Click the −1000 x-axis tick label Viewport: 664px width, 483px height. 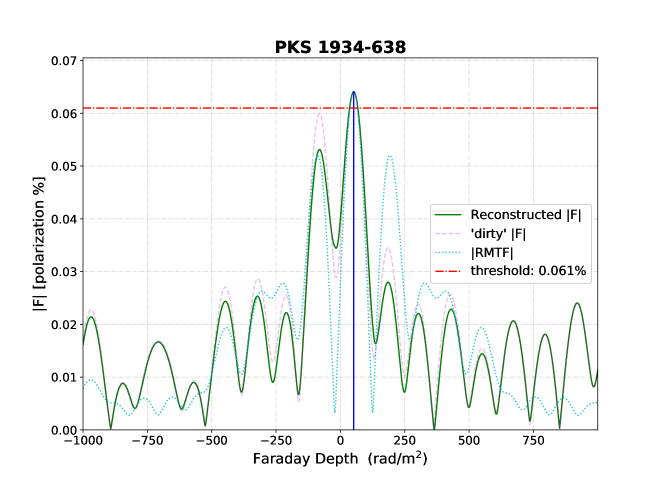[83, 441]
